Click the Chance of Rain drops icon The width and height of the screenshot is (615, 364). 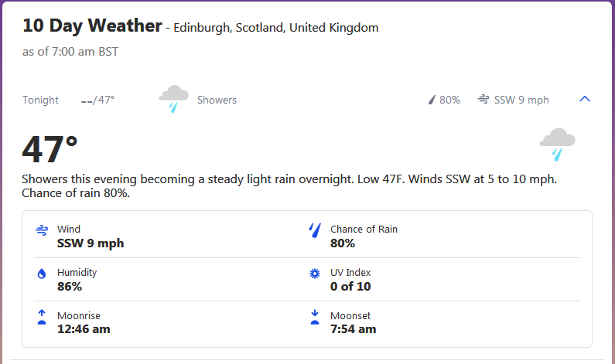[314, 230]
